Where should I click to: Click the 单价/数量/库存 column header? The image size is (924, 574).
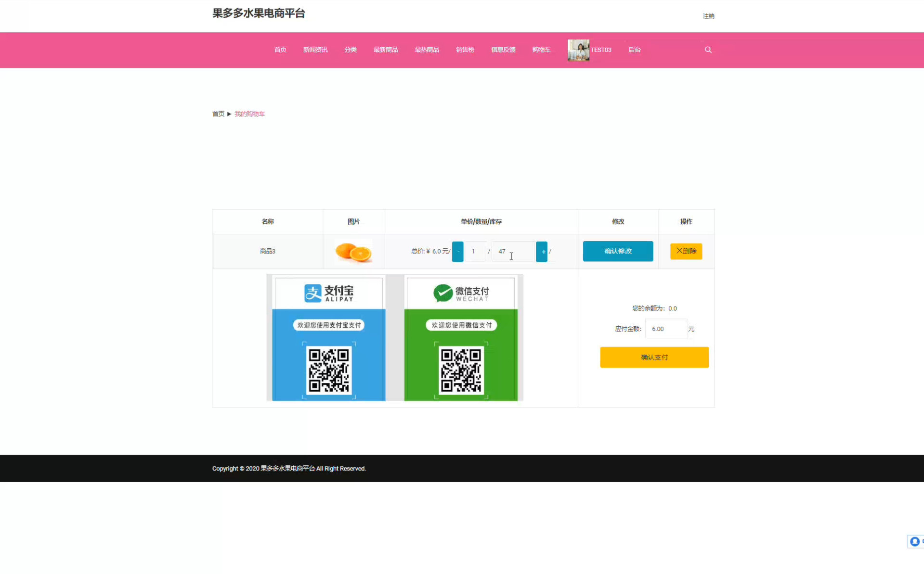pos(481,221)
